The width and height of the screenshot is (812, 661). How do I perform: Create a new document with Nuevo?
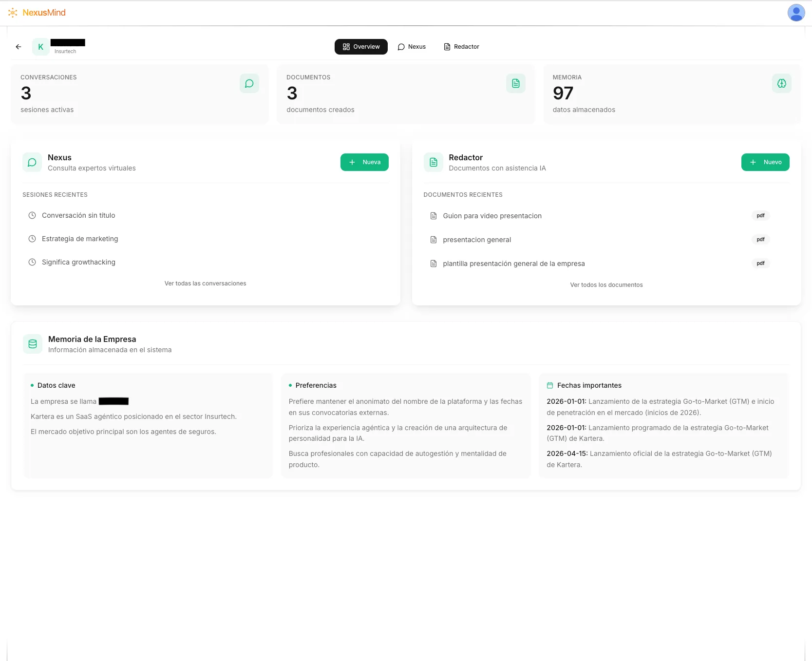tap(765, 162)
